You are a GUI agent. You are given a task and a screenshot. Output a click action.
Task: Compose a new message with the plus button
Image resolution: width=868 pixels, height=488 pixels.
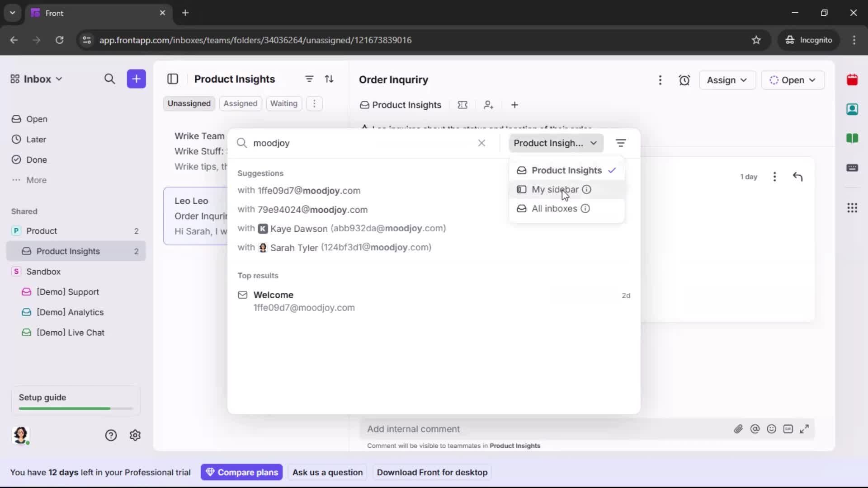(136, 79)
